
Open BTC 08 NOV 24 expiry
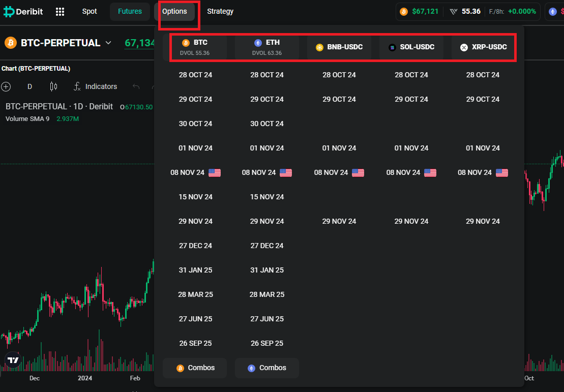click(195, 173)
